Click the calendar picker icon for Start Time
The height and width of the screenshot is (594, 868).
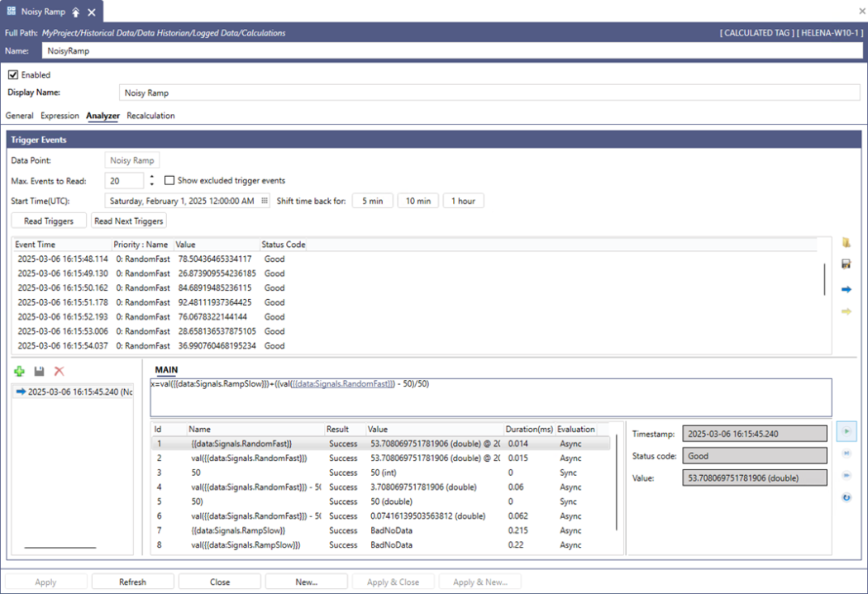265,201
